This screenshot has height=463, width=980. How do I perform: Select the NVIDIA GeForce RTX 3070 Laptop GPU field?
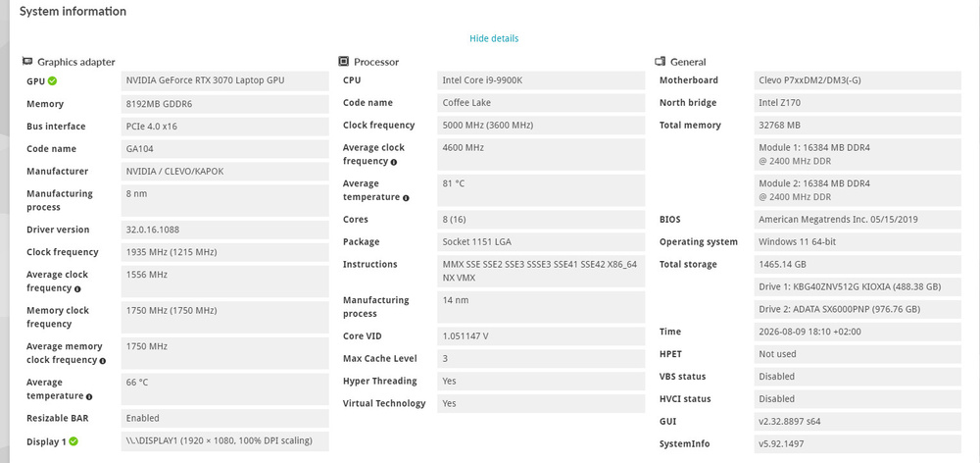click(225, 80)
